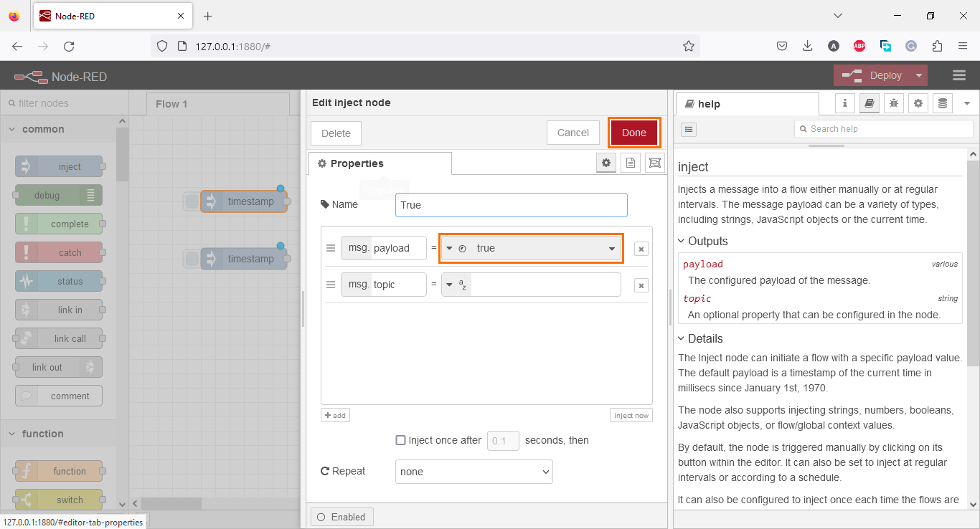Select the function node in palette
The width and height of the screenshot is (980, 529).
pyautogui.click(x=59, y=471)
